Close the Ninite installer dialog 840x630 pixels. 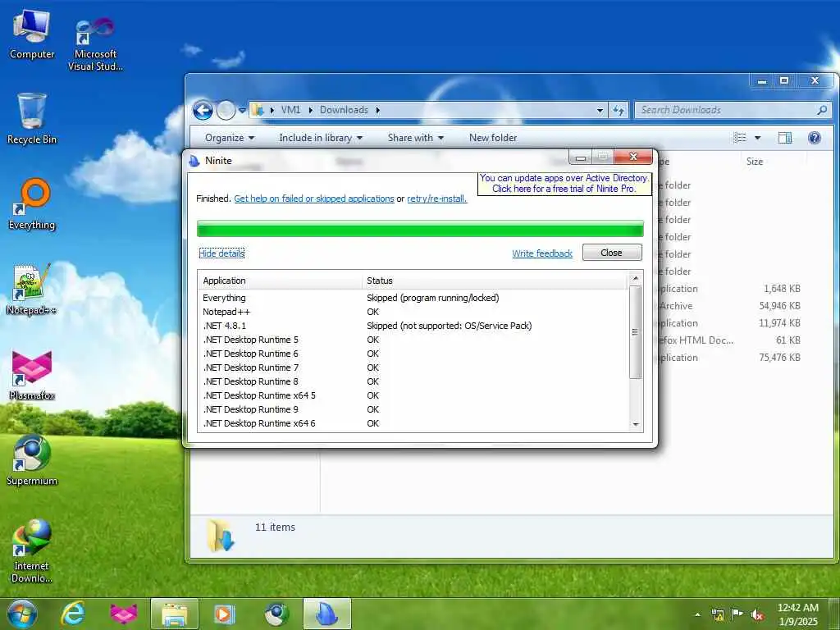(x=612, y=253)
